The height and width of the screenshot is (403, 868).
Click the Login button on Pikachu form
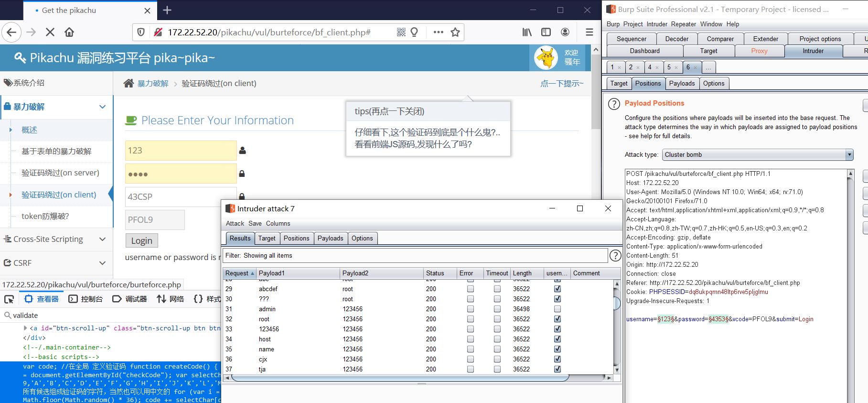(141, 240)
